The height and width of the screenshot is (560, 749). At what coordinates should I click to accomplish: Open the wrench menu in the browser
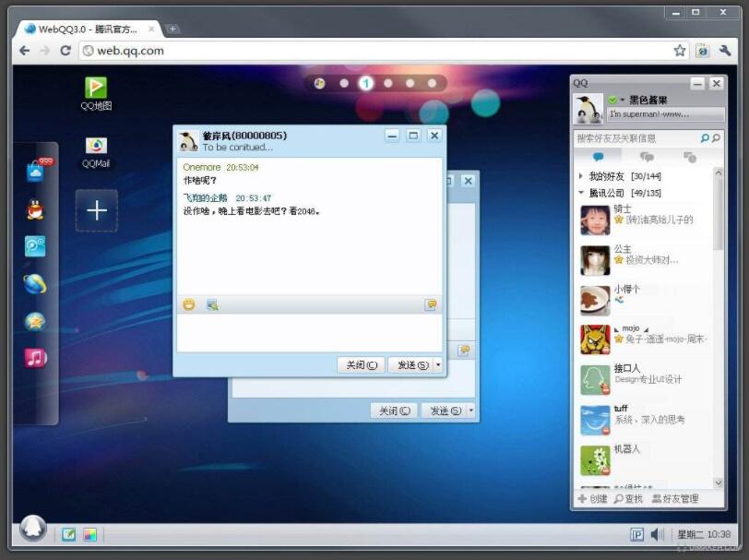click(x=725, y=51)
